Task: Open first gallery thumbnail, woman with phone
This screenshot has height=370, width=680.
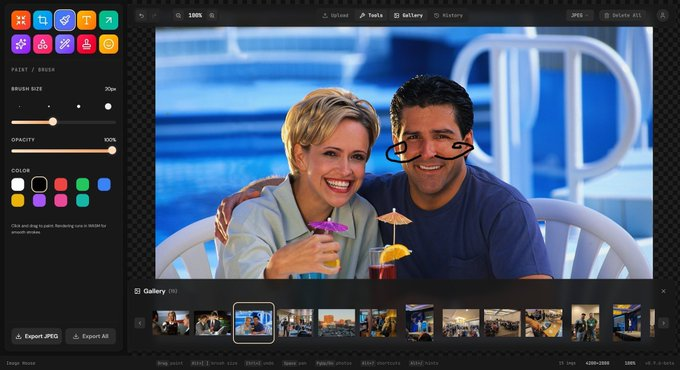Action: coord(171,323)
